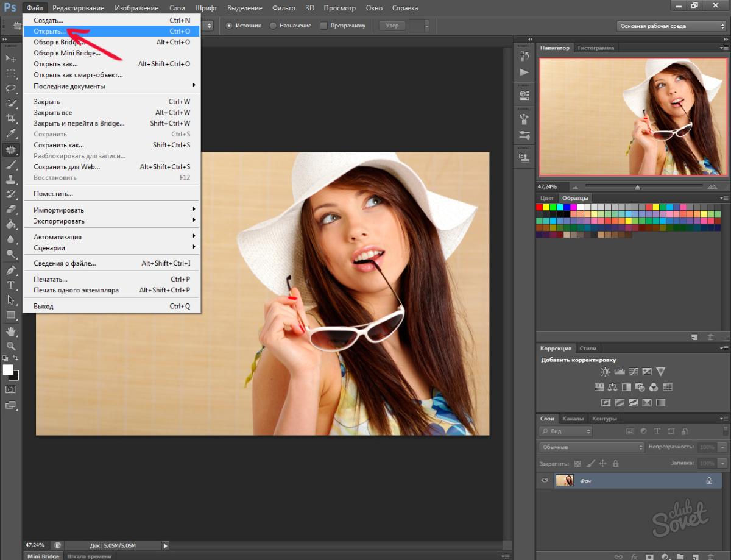Image resolution: width=731 pixels, height=560 pixels.
Task: Select the History Brush tool
Action: click(10, 194)
